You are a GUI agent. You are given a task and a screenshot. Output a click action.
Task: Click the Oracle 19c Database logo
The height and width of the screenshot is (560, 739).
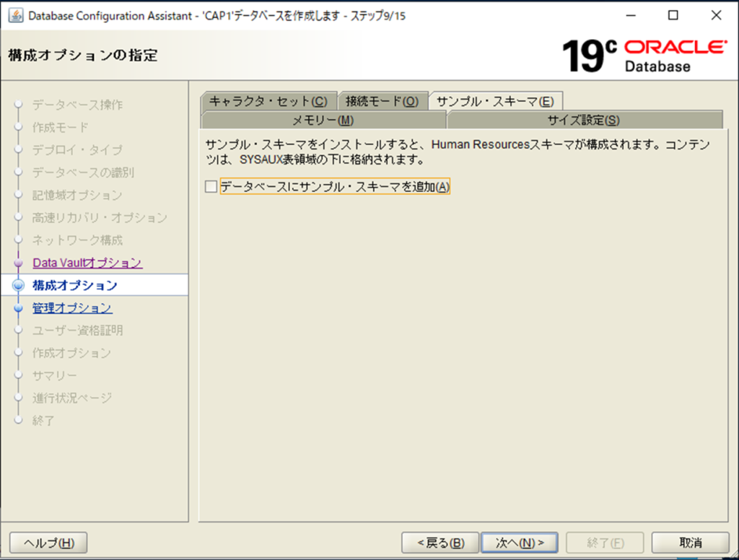click(x=644, y=56)
